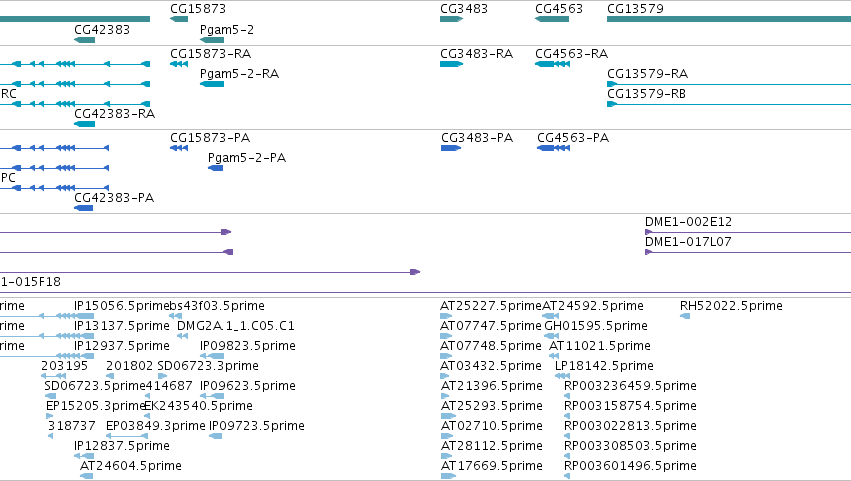Screen dimensions: 851x481
Task: Click clone DME1-017L07 label
Action: pos(688,242)
